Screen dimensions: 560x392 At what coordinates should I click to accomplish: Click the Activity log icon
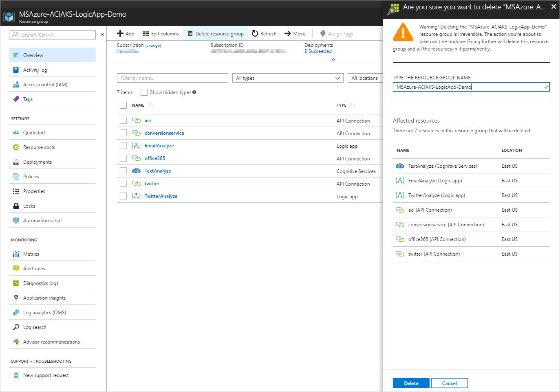[16, 70]
